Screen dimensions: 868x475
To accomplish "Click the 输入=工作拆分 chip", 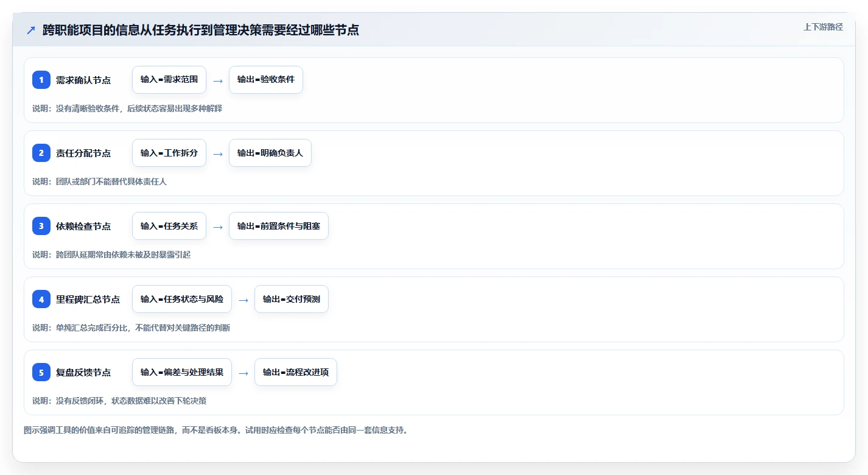I will tap(169, 153).
